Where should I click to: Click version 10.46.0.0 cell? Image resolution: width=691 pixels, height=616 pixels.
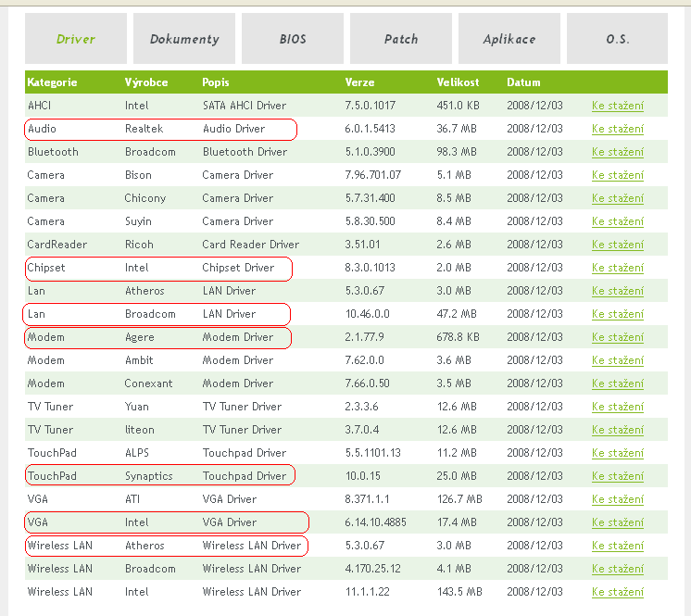(368, 314)
